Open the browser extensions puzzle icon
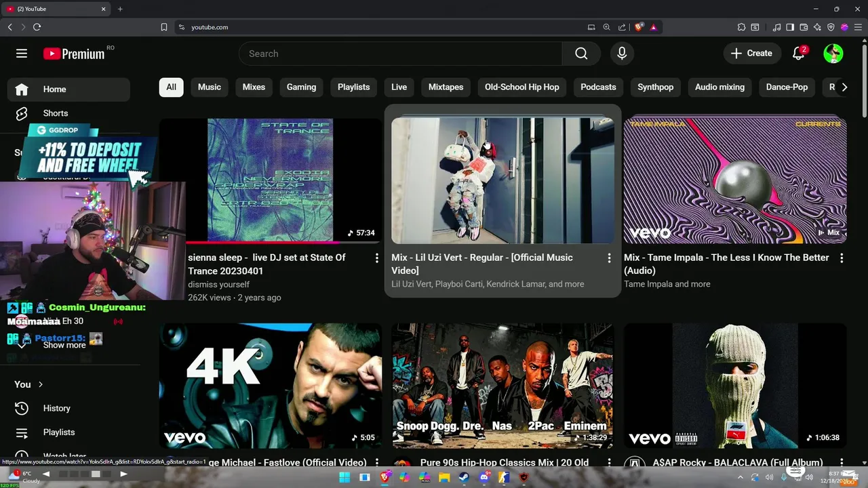Viewport: 868px width, 488px height. [741, 27]
